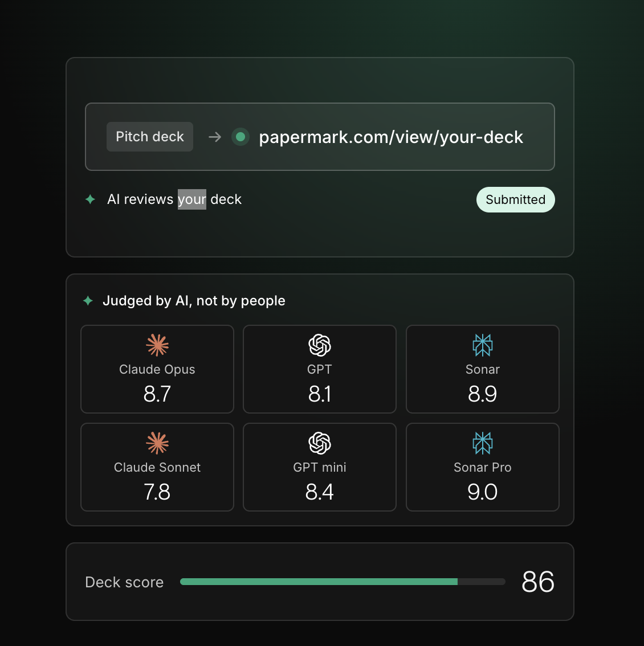Click the Deck score label
644x646 pixels.
tap(124, 582)
